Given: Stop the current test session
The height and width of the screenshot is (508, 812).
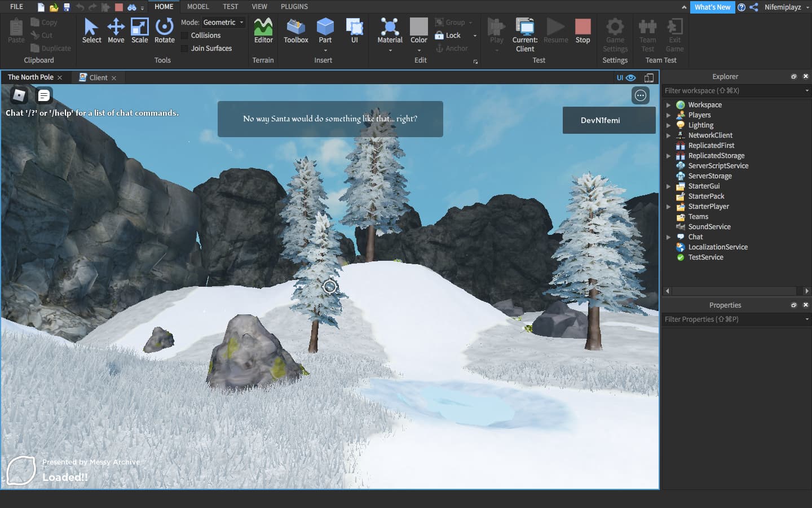Looking at the screenshot, I should click(582, 31).
